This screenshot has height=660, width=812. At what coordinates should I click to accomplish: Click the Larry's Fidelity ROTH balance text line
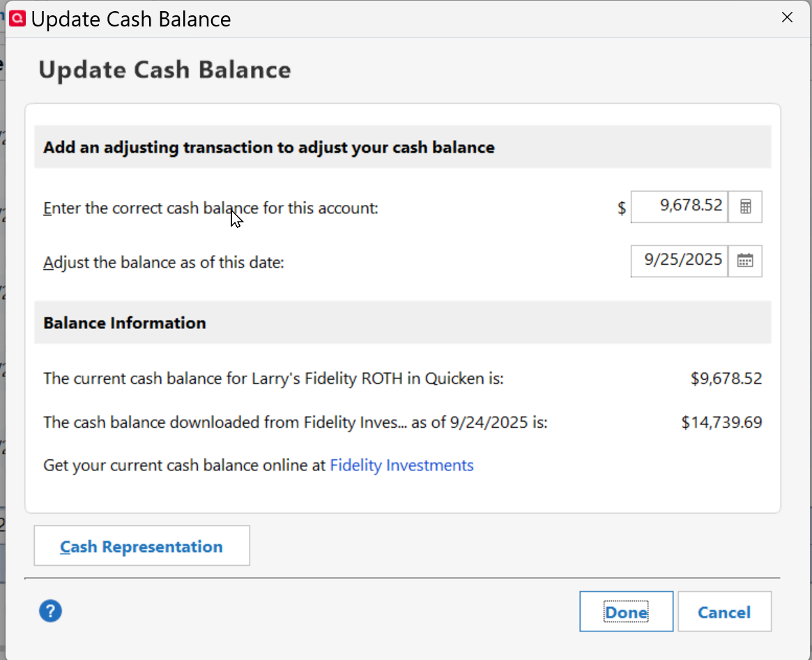[273, 378]
